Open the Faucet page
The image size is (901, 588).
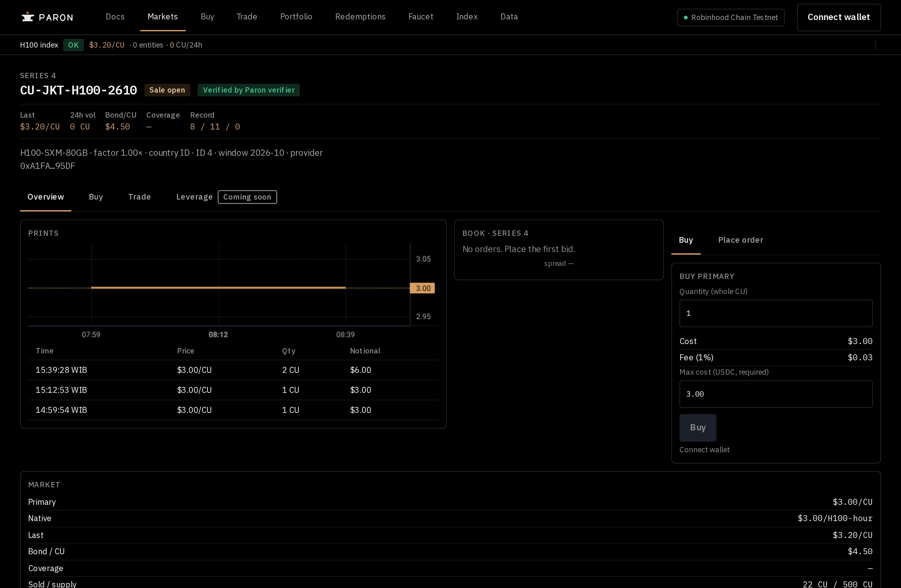pos(421,17)
